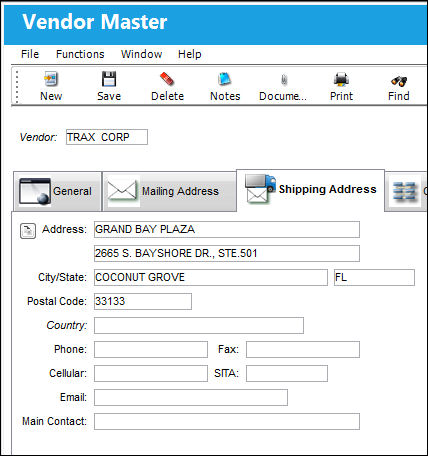Open the Functions menu
428x456 pixels.
[80, 54]
